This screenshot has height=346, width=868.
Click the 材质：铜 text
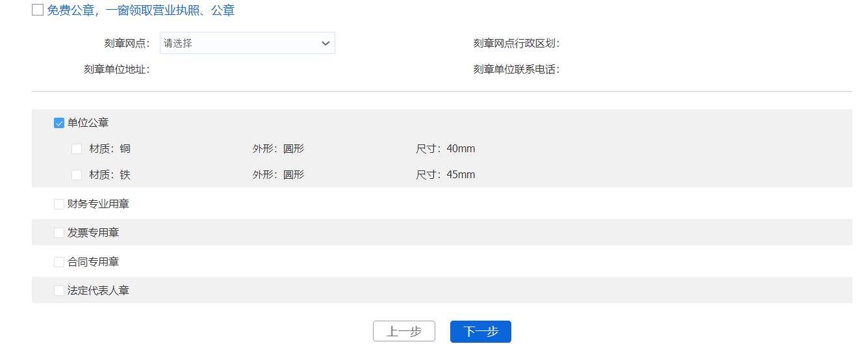pyautogui.click(x=110, y=149)
